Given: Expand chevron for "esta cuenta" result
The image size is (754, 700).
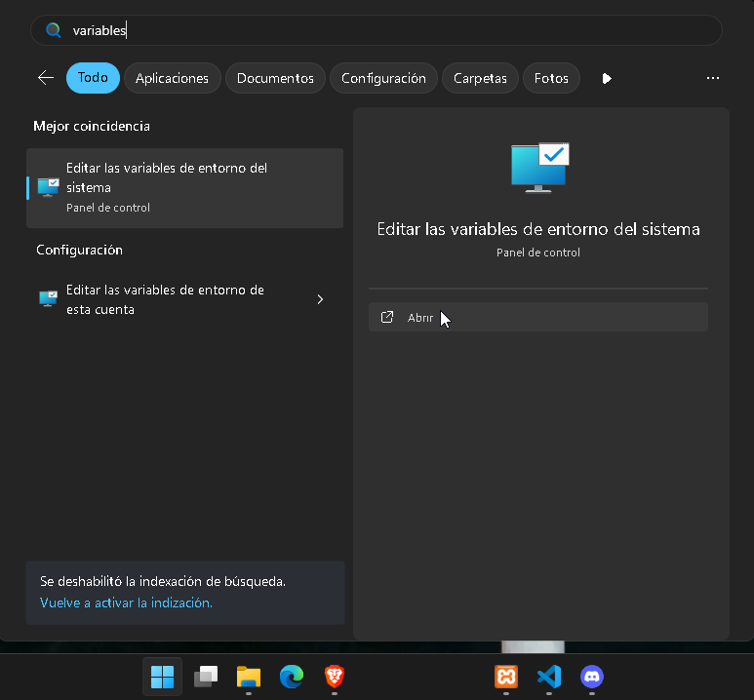Looking at the screenshot, I should tap(320, 299).
